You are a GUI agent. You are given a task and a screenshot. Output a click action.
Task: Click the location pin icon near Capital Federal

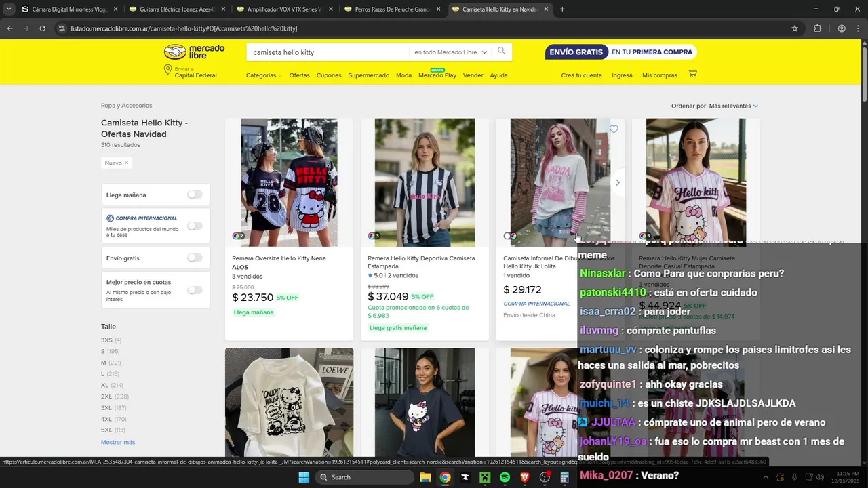[167, 70]
